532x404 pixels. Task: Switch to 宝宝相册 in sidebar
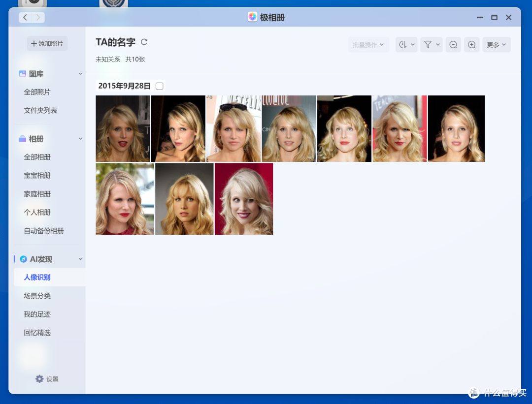37,176
